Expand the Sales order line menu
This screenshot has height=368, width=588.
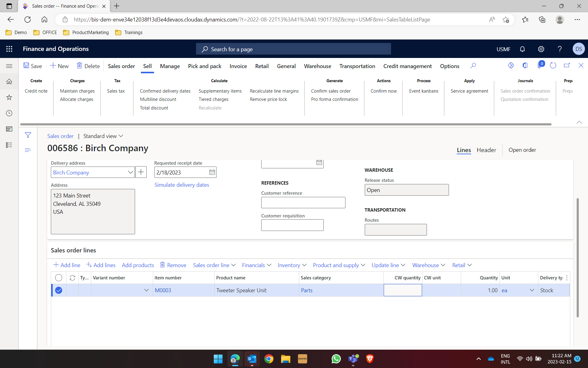214,265
